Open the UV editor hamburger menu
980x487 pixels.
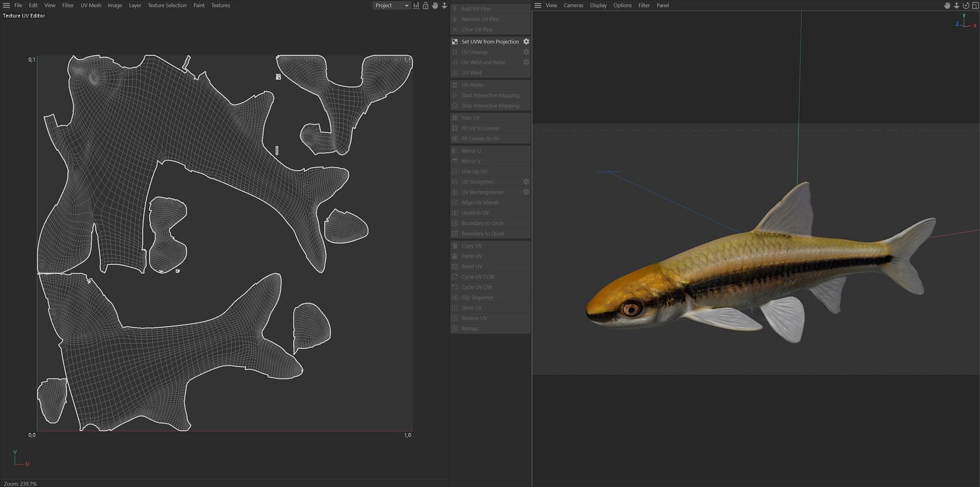pyautogui.click(x=7, y=5)
